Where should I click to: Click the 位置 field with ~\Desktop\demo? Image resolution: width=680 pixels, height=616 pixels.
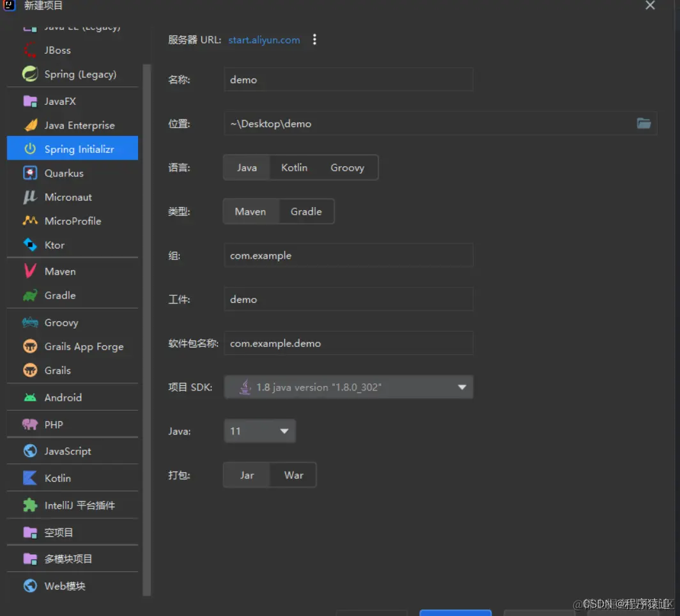pos(440,123)
